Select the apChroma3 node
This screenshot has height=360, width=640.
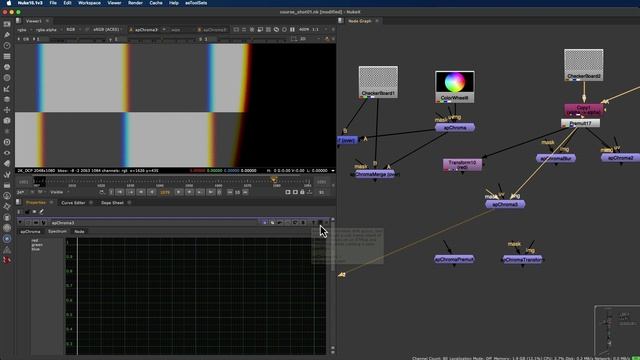(505, 204)
